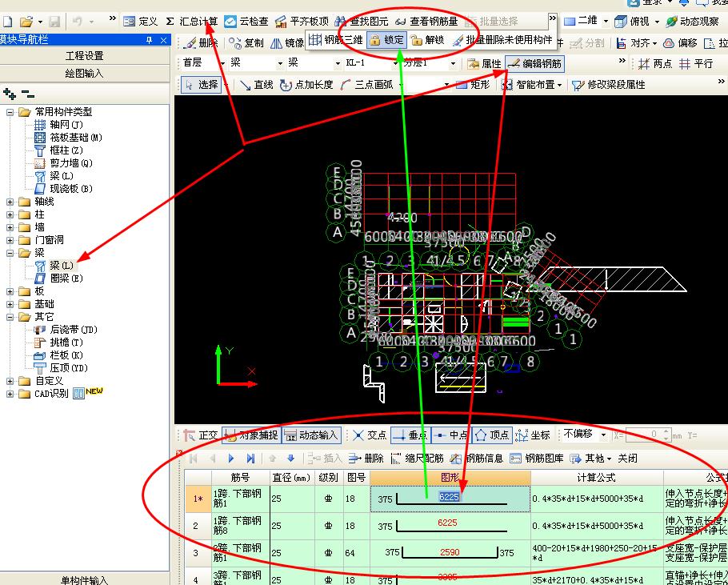Screen dimensions: 728x585
Task: Toggle 编辑钢筋 edit rebar panel
Action: (534, 63)
